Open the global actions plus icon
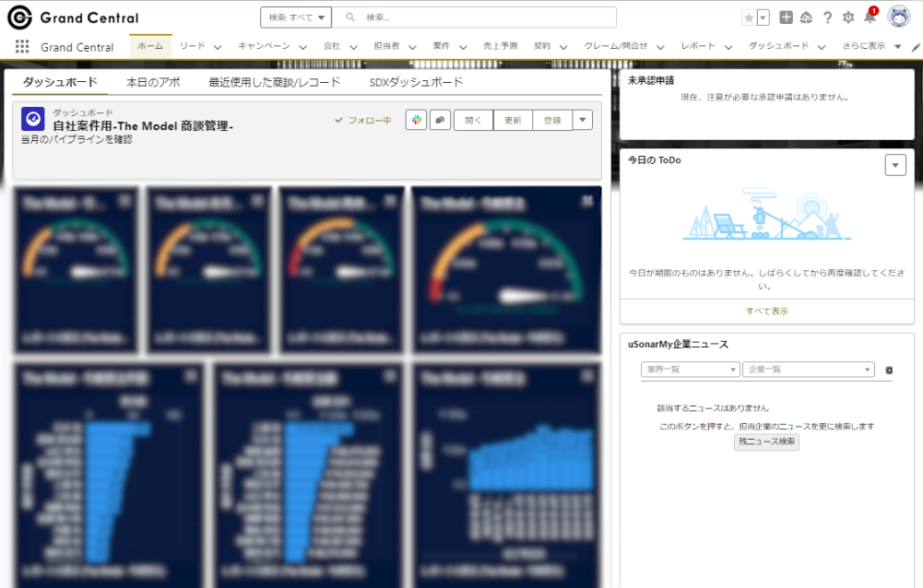The height and width of the screenshot is (588, 923). 786,18
